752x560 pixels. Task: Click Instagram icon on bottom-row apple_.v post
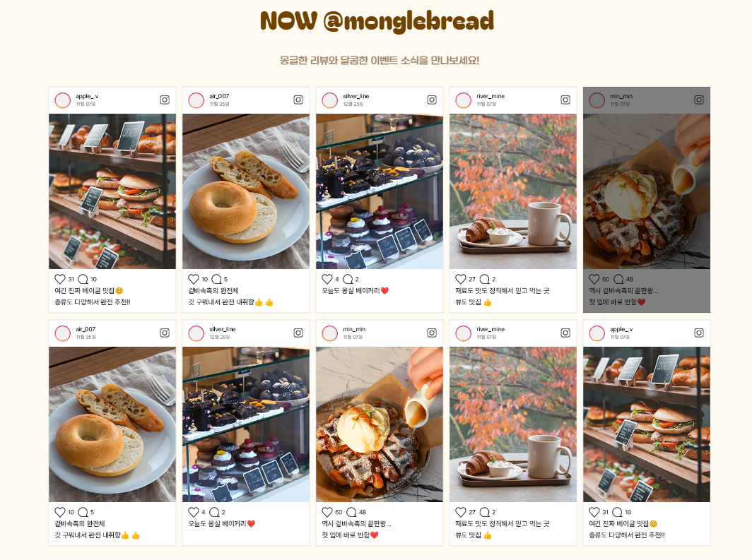(699, 333)
